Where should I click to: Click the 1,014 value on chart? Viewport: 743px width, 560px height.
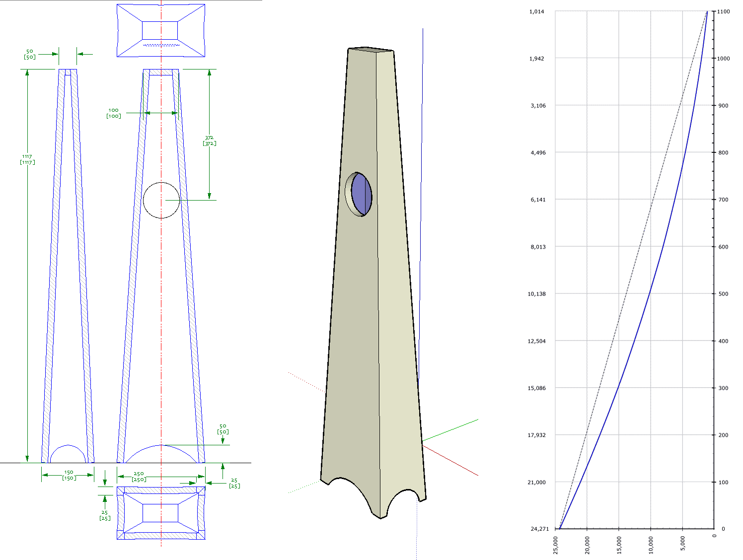[536, 11]
